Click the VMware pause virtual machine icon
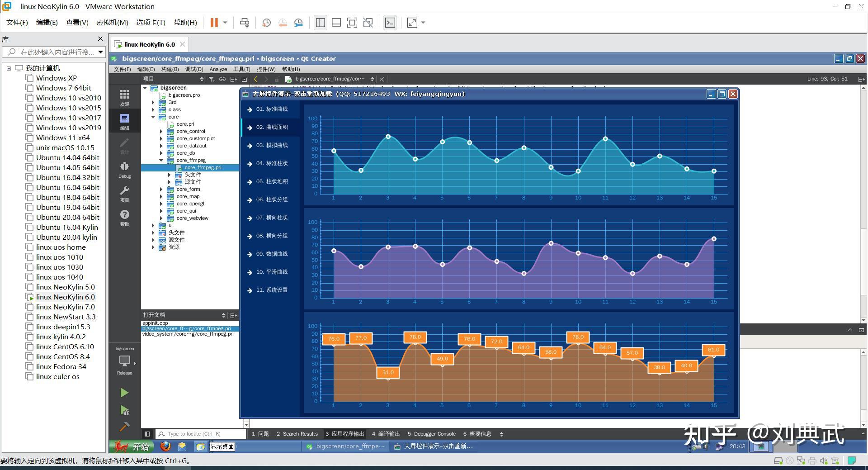Screen dimensions: 868x470 tap(214, 23)
